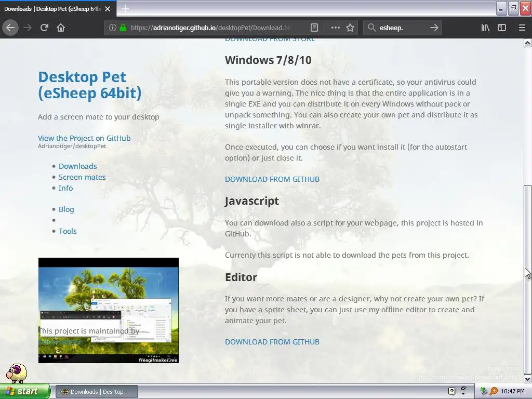Toggle reader view in address bar

click(x=314, y=28)
